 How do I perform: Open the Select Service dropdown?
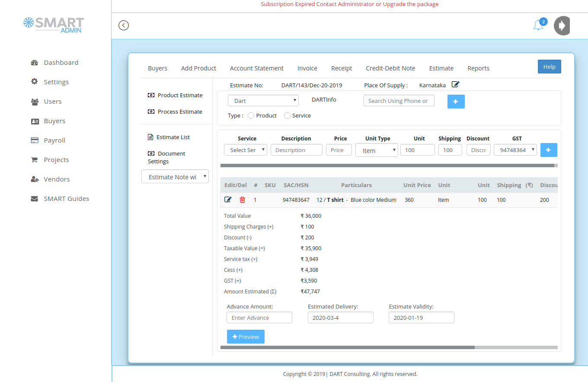coord(246,150)
